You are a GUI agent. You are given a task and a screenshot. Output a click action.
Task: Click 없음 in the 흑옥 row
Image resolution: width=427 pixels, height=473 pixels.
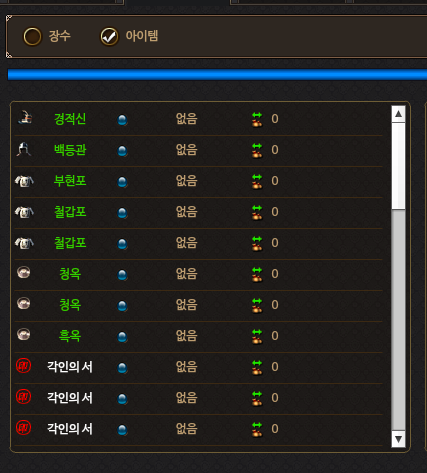click(x=187, y=336)
